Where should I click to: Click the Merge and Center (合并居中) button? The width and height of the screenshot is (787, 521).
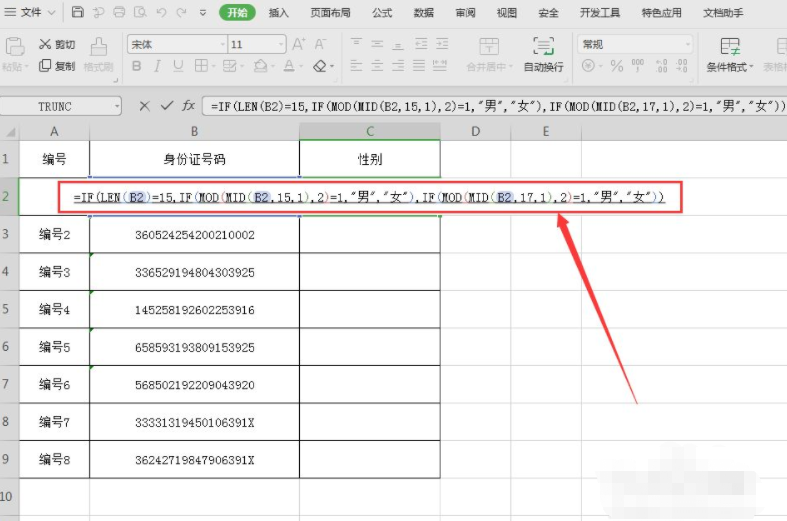pyautogui.click(x=489, y=54)
